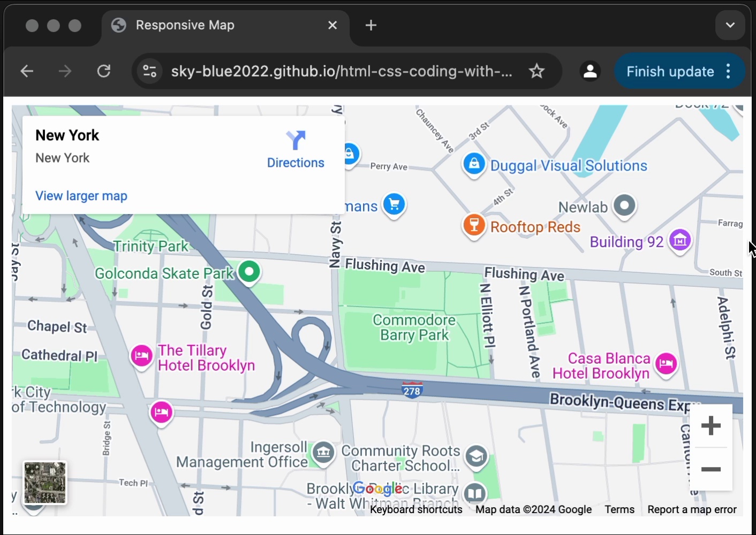Bookmark this page with the star
The height and width of the screenshot is (535, 756).
coord(536,71)
